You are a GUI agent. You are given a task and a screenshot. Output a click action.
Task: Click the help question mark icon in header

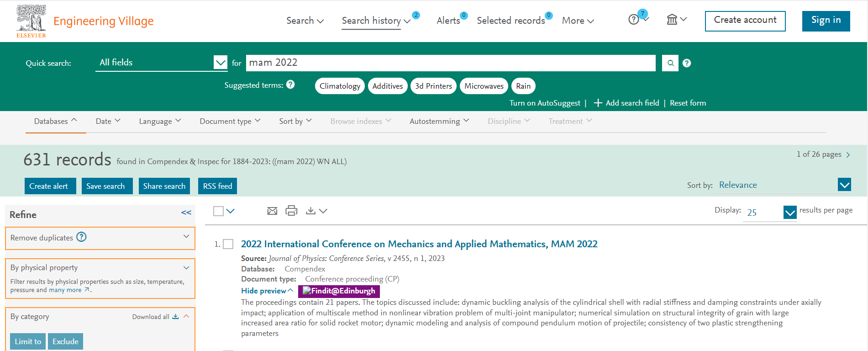[x=634, y=20]
